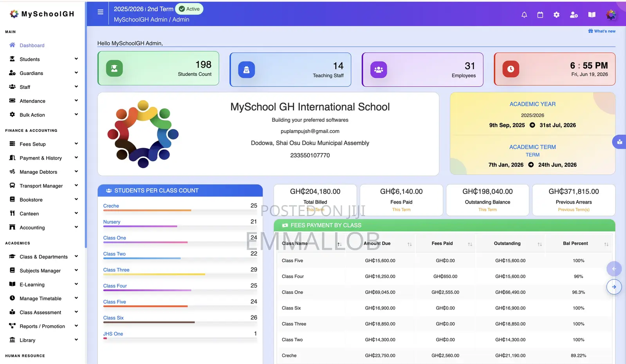Click the E-Learning book icon
The width and height of the screenshot is (626, 364).
coord(12,284)
